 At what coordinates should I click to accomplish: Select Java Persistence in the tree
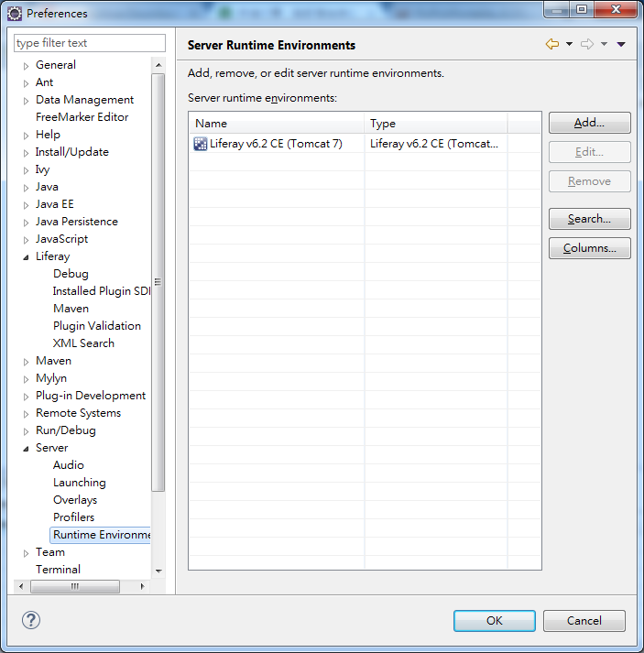[x=77, y=222]
